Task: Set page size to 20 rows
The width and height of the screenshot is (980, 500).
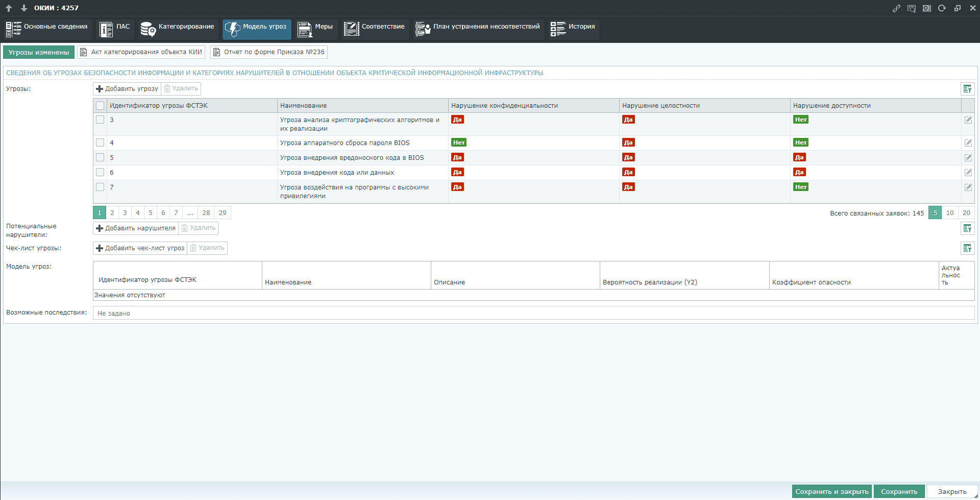Action: click(x=966, y=213)
